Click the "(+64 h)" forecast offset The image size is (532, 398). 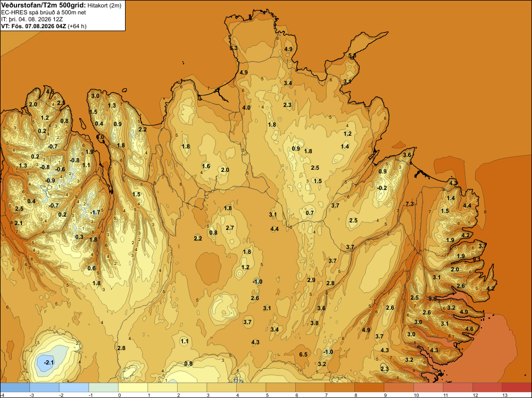click(x=77, y=26)
